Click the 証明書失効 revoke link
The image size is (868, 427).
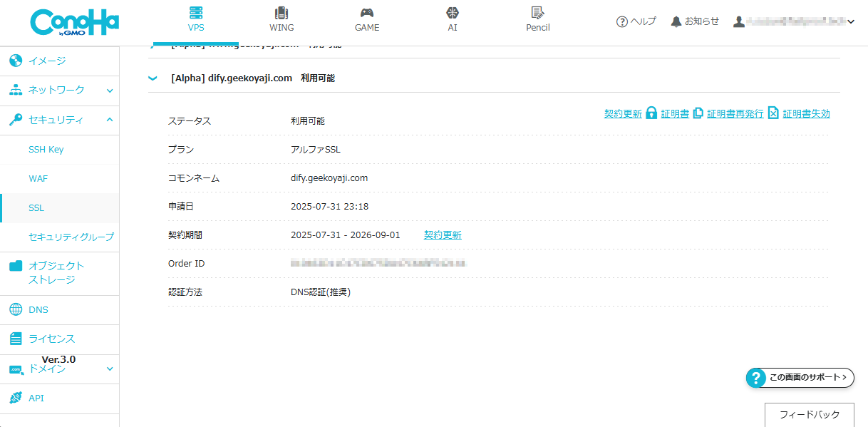click(x=806, y=113)
